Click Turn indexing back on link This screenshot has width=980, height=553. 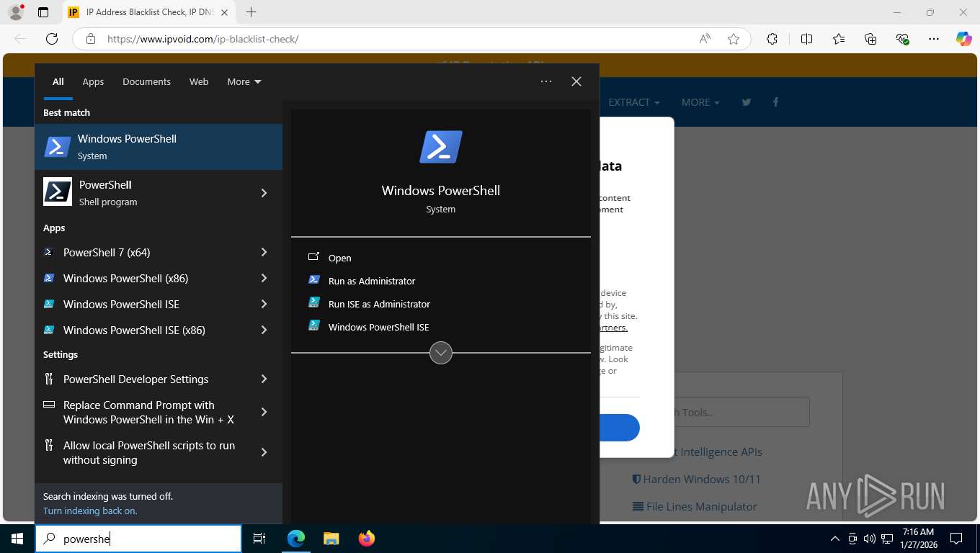click(90, 511)
